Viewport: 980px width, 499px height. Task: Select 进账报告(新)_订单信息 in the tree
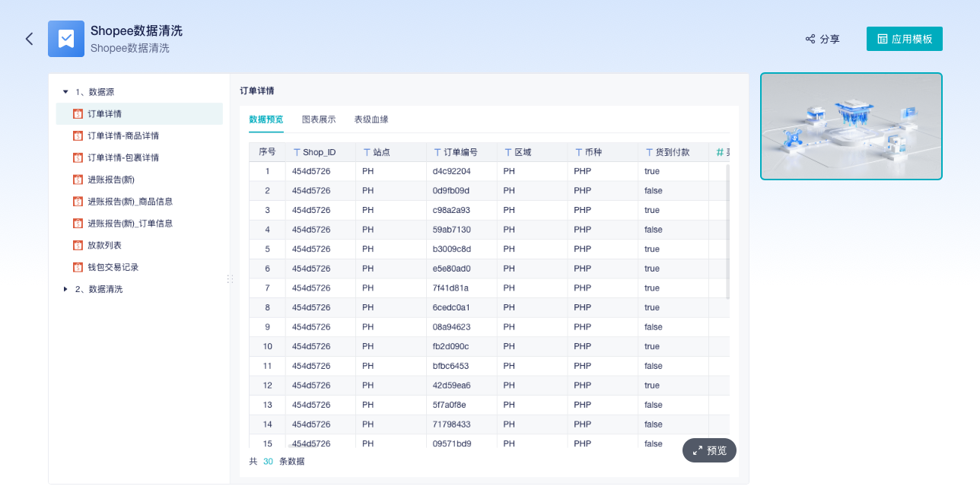pyautogui.click(x=129, y=224)
